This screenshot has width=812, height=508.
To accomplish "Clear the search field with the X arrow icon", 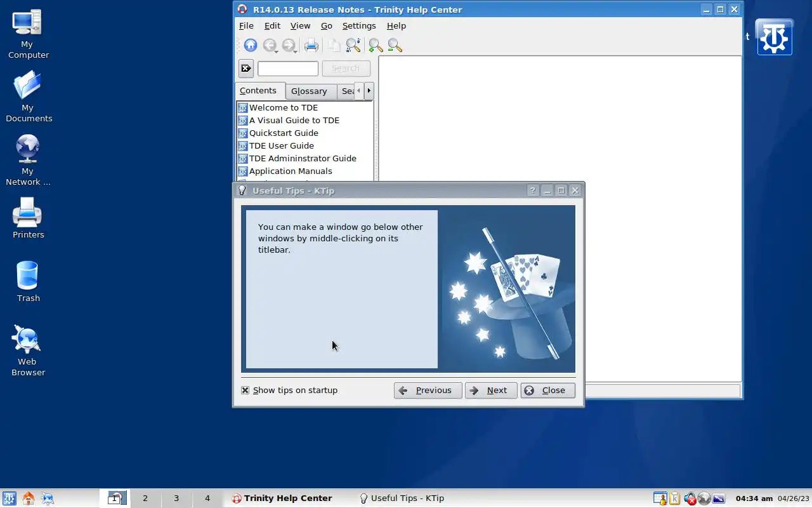I will (x=246, y=68).
